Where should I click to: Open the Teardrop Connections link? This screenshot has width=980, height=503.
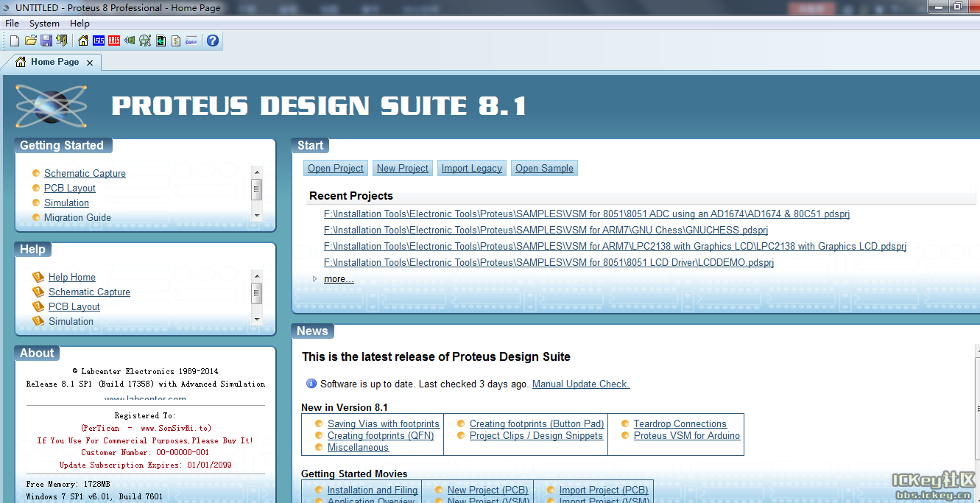[680, 423]
